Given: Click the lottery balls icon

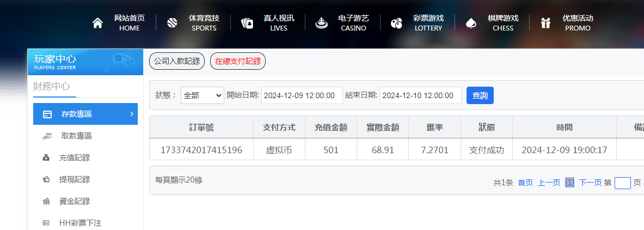Looking at the screenshot, I should coord(396,23).
